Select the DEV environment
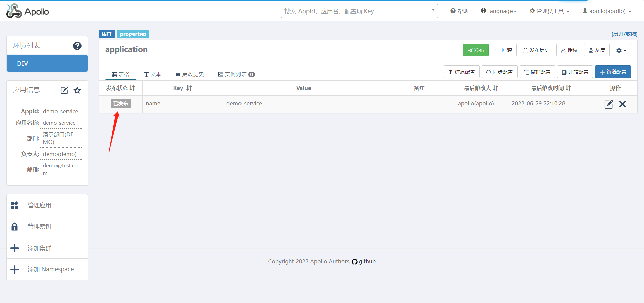This screenshot has width=644, height=303. click(x=47, y=63)
